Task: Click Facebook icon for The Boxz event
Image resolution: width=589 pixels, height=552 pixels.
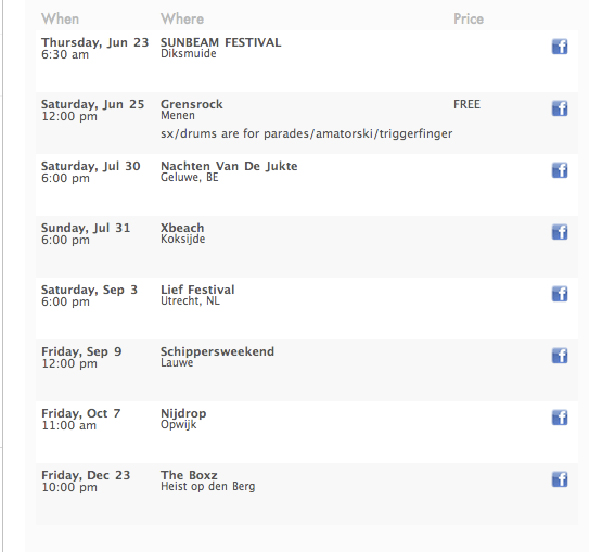Action: point(559,480)
